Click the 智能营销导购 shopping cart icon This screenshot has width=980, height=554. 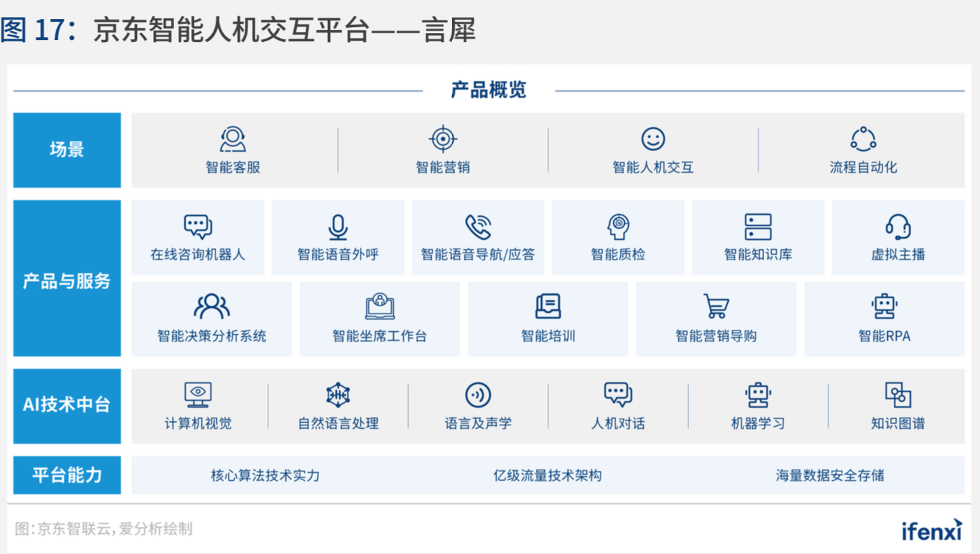click(x=716, y=307)
